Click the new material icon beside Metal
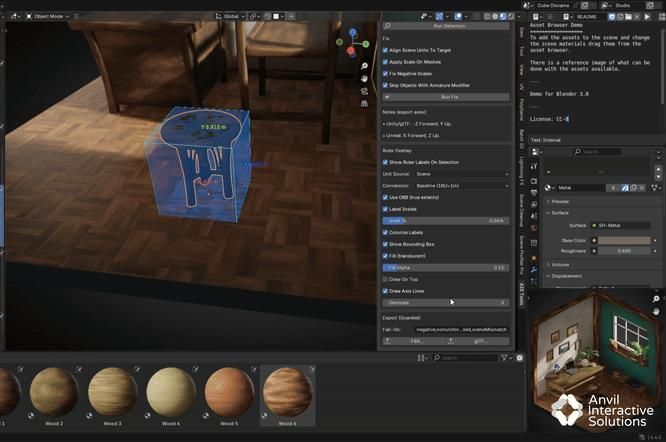This screenshot has width=666, height=442. click(x=633, y=188)
